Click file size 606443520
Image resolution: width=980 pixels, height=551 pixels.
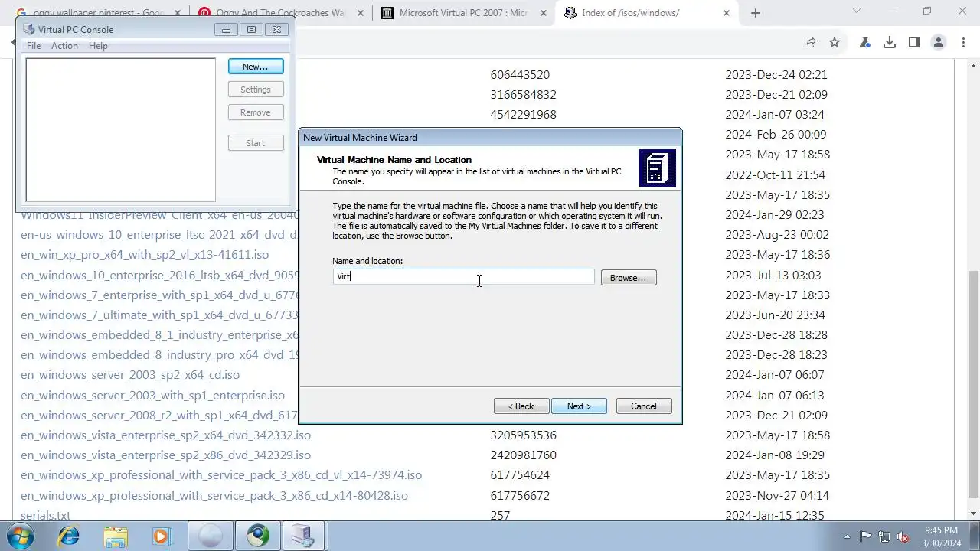point(520,75)
